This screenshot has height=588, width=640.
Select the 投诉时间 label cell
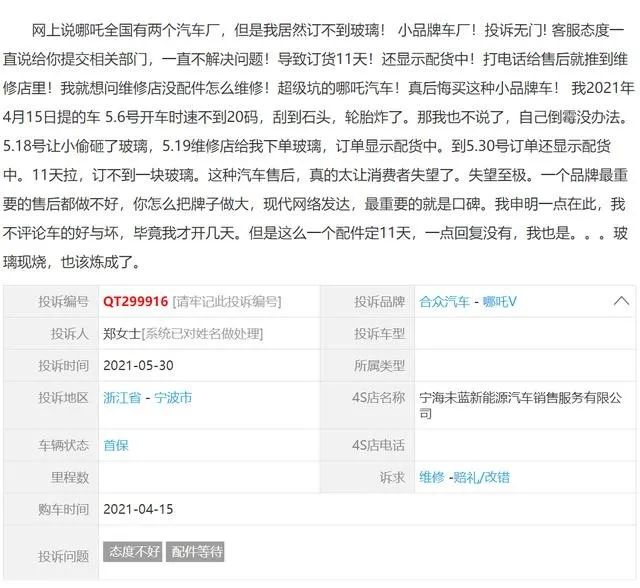51,366
